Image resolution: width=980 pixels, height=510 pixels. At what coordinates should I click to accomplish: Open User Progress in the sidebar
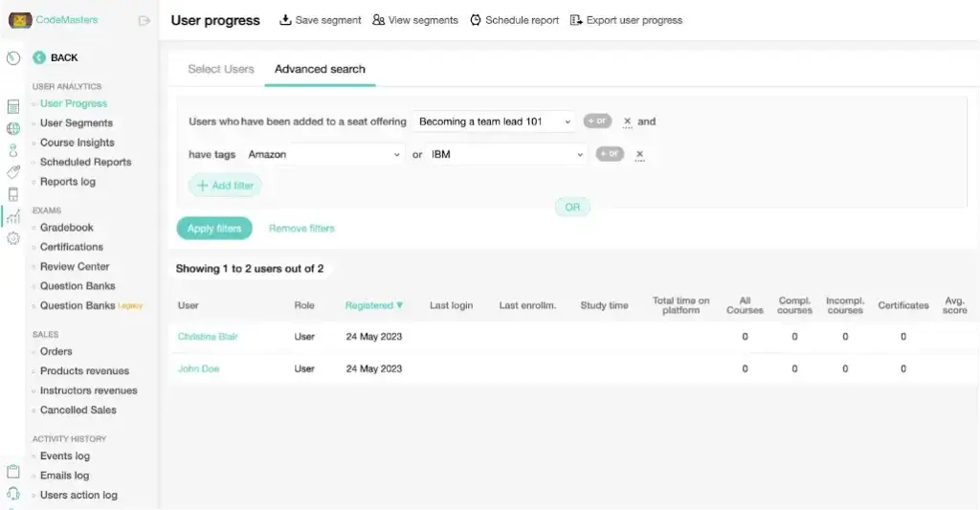pyautogui.click(x=74, y=103)
